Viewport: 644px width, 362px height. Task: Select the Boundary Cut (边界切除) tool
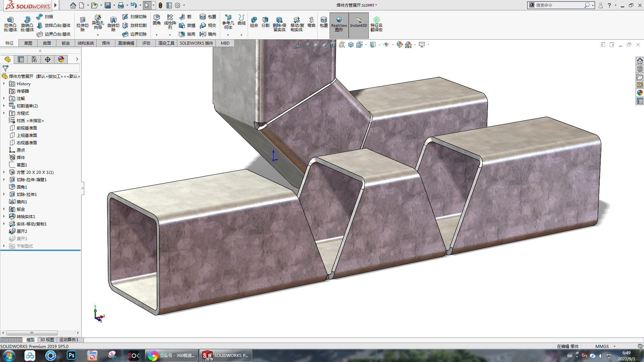click(x=135, y=34)
